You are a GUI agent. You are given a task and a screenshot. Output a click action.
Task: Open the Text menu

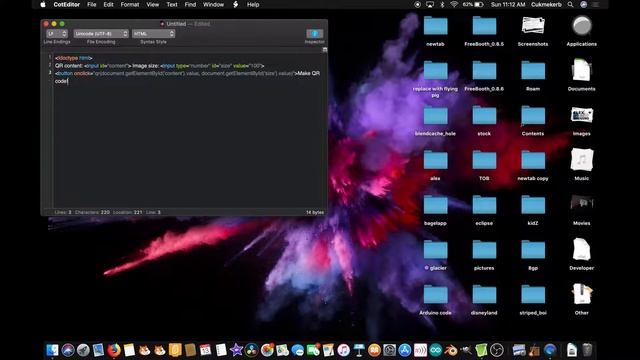click(172, 4)
